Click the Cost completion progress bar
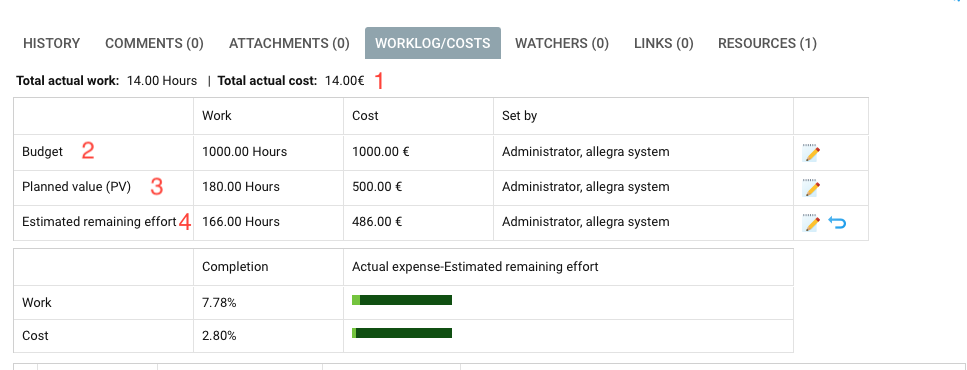The image size is (967, 370). [x=402, y=333]
